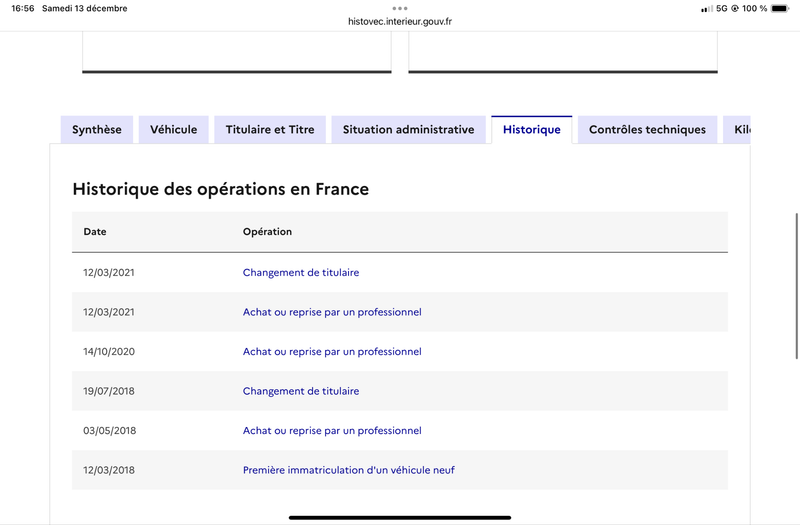Open the 14/10/2020 Achat ou reprise entry

(x=332, y=352)
